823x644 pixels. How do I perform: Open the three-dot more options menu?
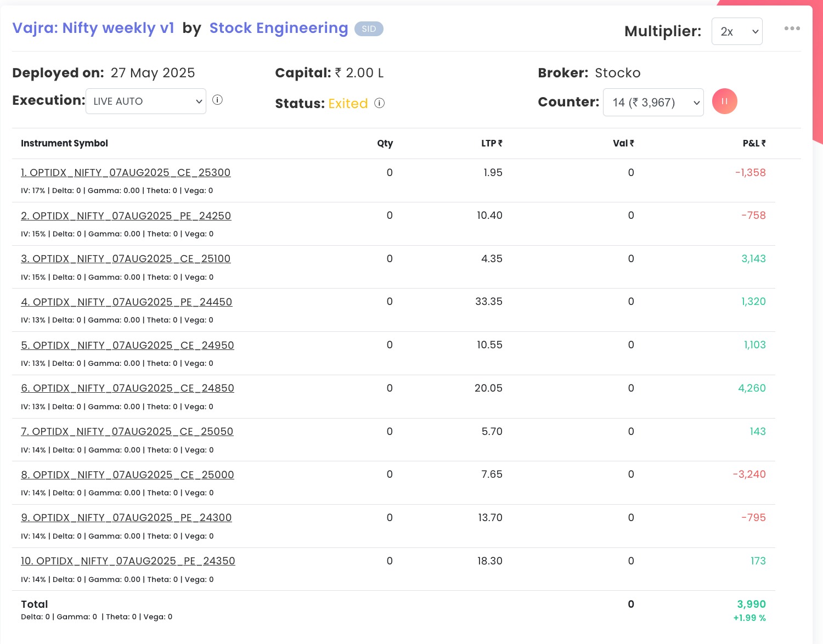tap(792, 29)
